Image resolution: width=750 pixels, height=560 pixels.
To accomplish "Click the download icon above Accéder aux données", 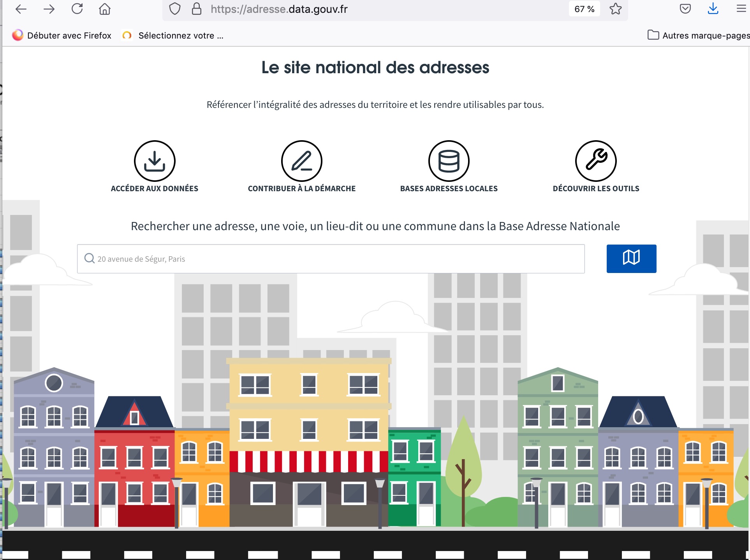I will click(155, 161).
